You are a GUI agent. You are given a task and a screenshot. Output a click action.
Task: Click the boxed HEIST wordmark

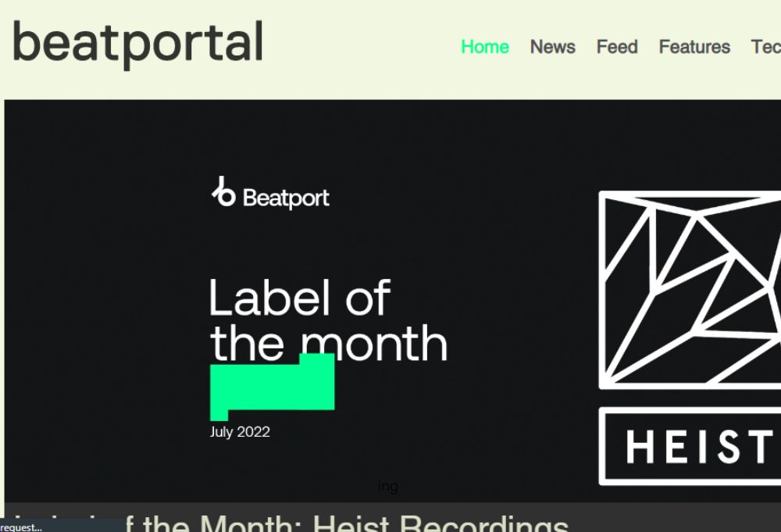coord(690,446)
